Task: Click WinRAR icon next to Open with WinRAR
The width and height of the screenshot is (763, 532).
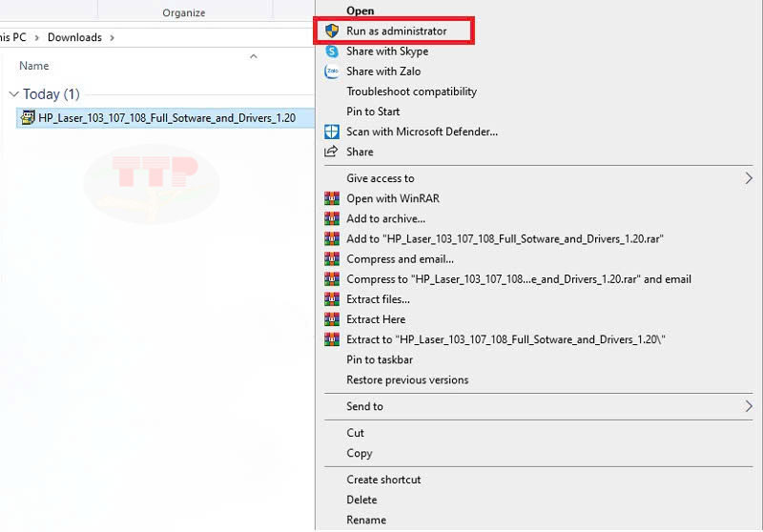Action: [x=332, y=198]
